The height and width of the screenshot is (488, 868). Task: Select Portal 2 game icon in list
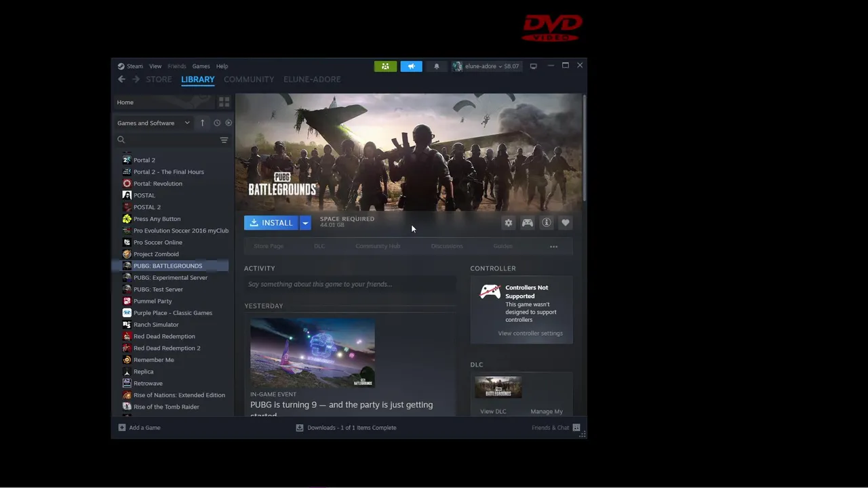click(x=127, y=160)
